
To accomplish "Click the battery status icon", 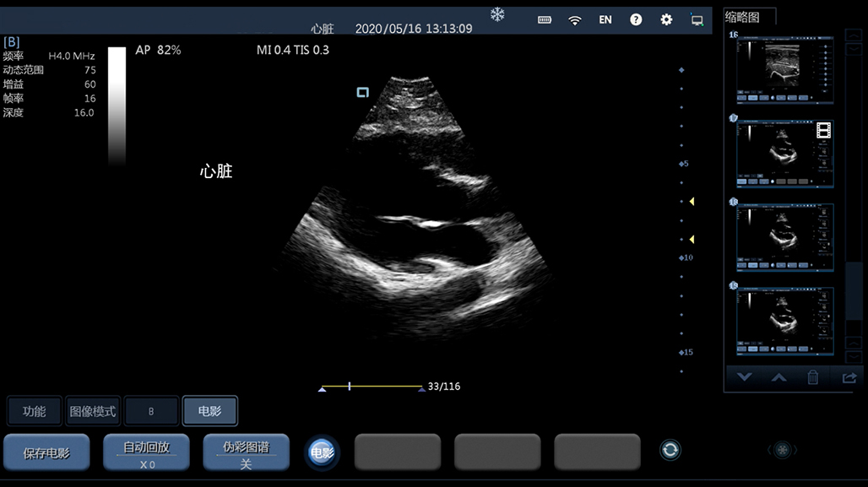I will 545,19.
